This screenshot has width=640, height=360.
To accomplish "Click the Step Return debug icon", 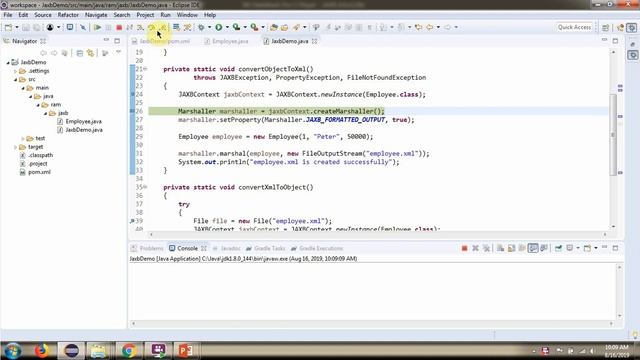I will (162, 27).
